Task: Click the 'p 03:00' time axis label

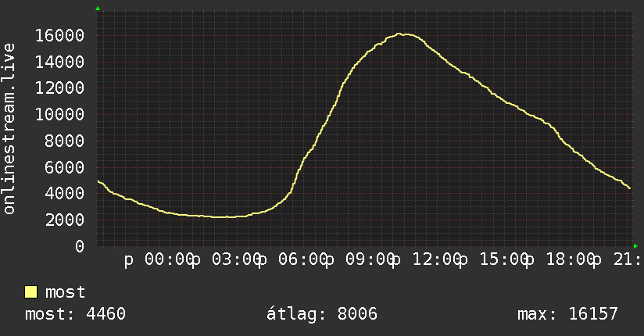Action: [x=227, y=260]
